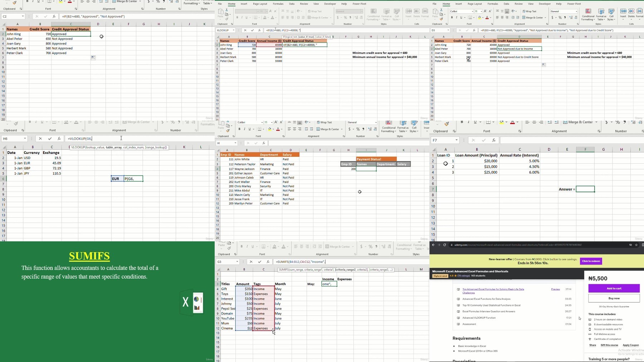Open Developer tab in the XLOOKUP name-box workbook
This screenshot has height=362, width=644.
click(x=330, y=4)
